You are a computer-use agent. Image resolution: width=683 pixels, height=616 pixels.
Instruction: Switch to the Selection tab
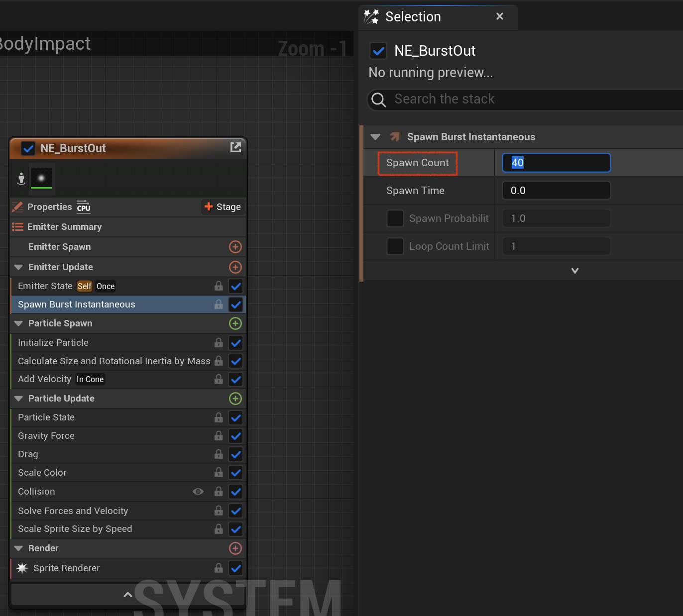coord(438,17)
